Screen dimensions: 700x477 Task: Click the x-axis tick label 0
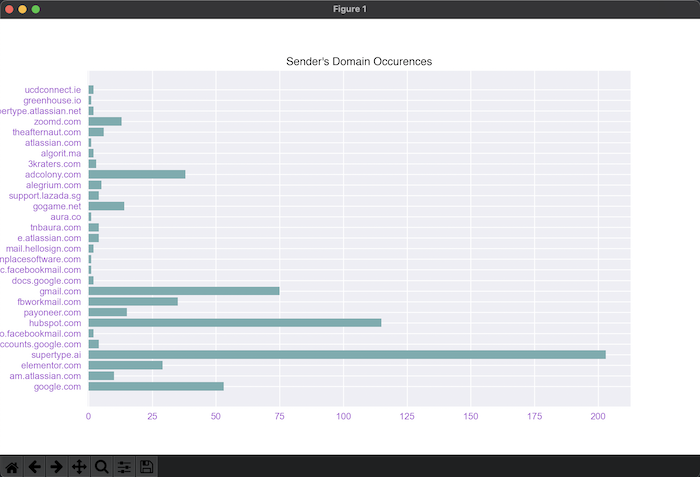point(88,416)
